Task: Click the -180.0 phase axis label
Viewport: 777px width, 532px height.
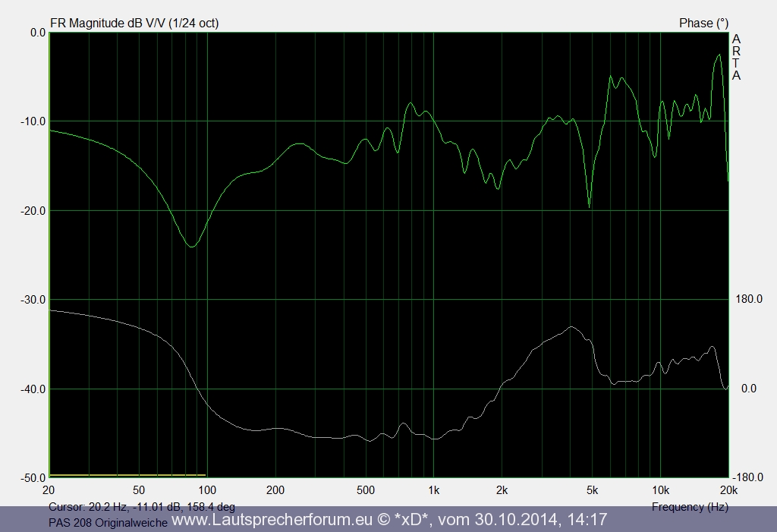Action: point(748,477)
